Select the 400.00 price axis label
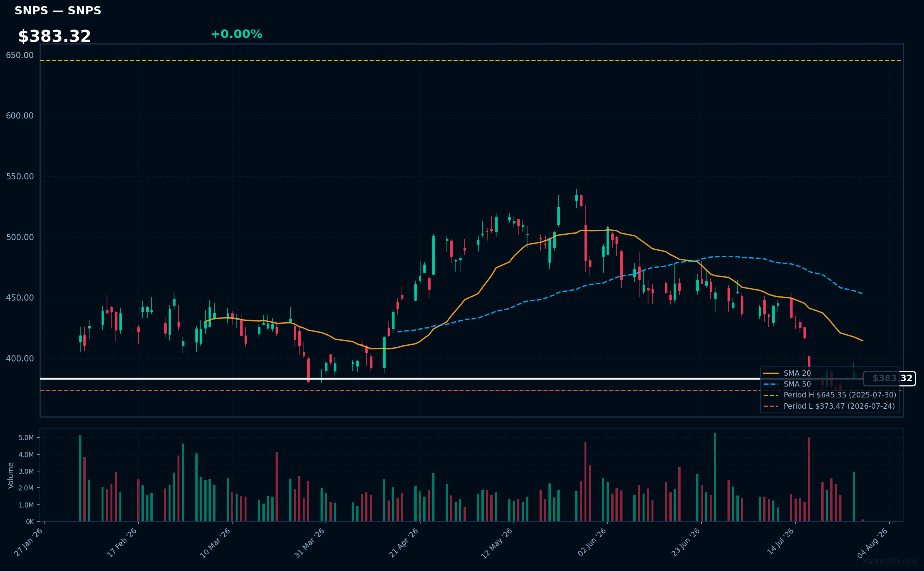Viewport: 924px width, 571px height. [20, 359]
